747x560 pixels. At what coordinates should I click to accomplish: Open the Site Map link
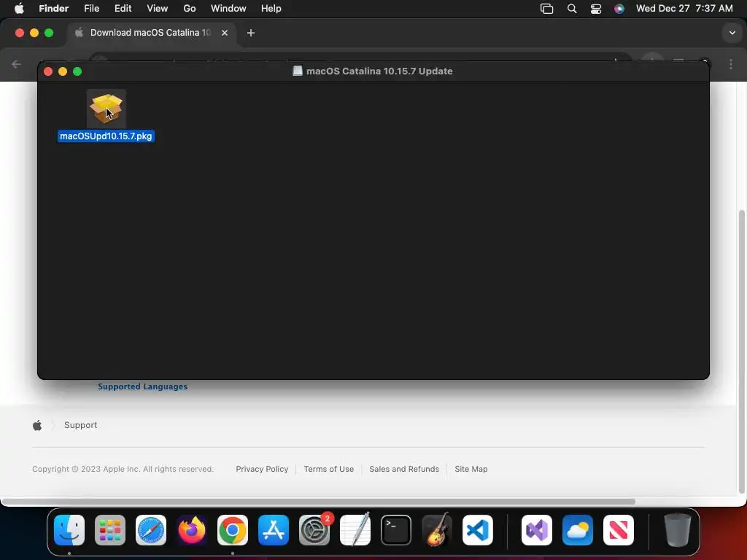(x=471, y=469)
